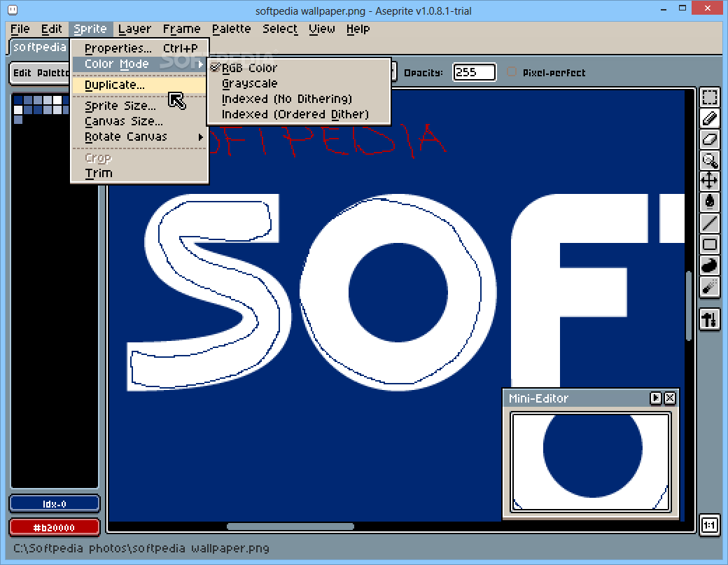Open the Edit menu
This screenshot has width=728, height=565.
coord(52,29)
